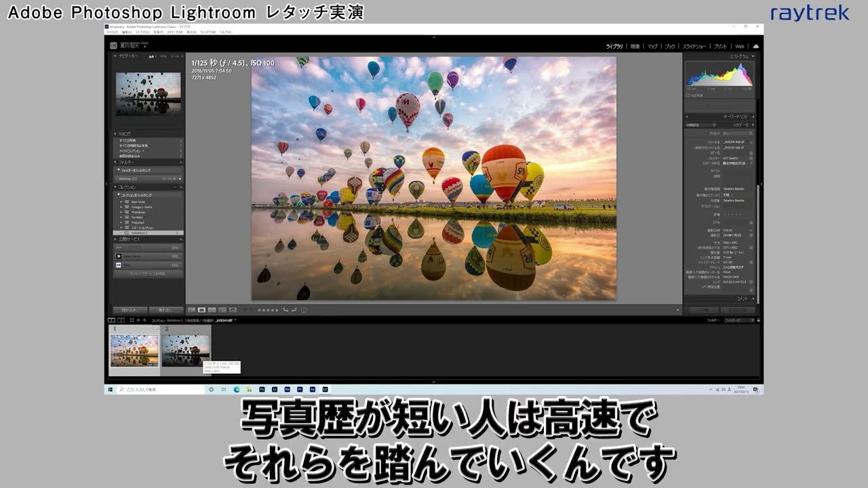Expand the Keyword List panel
This screenshot has height=488, width=868.
(752, 117)
